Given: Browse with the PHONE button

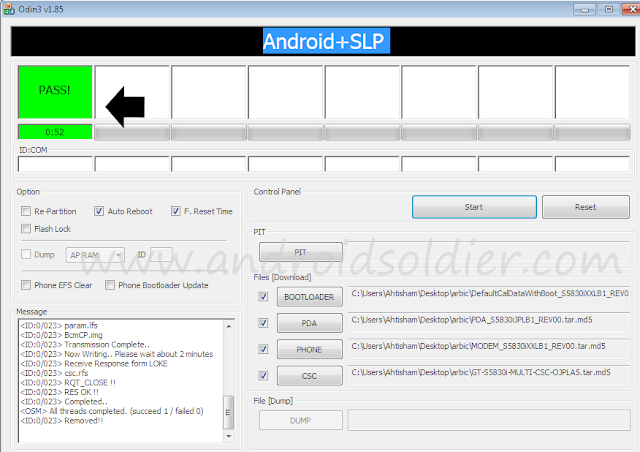Looking at the screenshot, I should [309, 350].
